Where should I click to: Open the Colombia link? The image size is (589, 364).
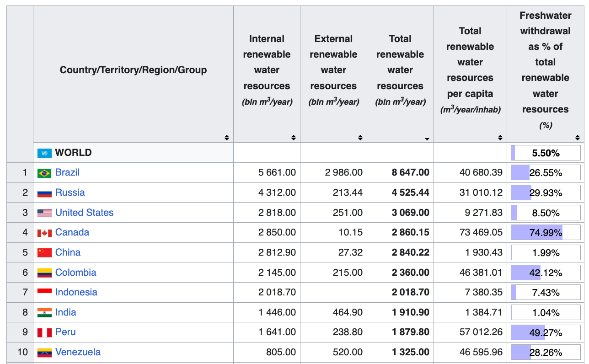pyautogui.click(x=75, y=273)
